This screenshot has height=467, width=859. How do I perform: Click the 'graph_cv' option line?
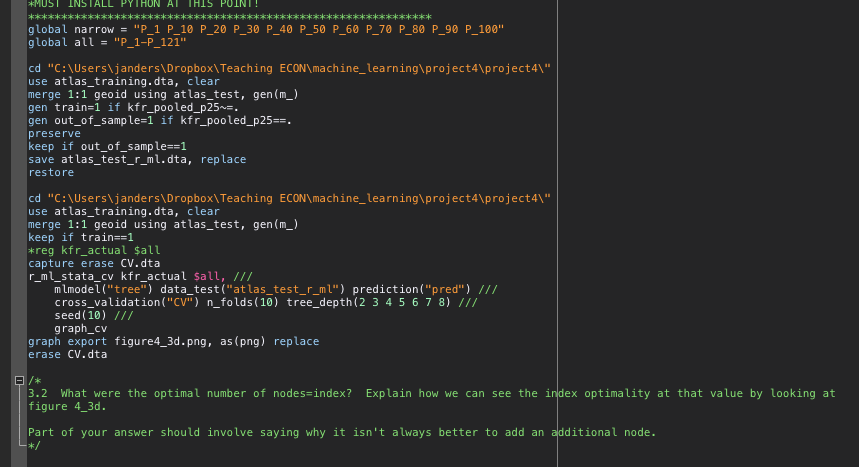coord(81,328)
